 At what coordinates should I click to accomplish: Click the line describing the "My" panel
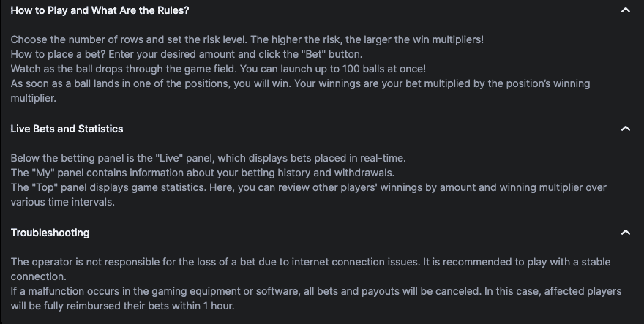201,173
